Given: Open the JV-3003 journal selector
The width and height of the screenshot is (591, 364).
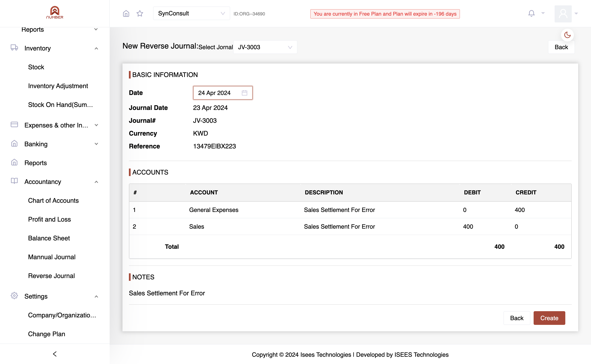Looking at the screenshot, I should [265, 47].
